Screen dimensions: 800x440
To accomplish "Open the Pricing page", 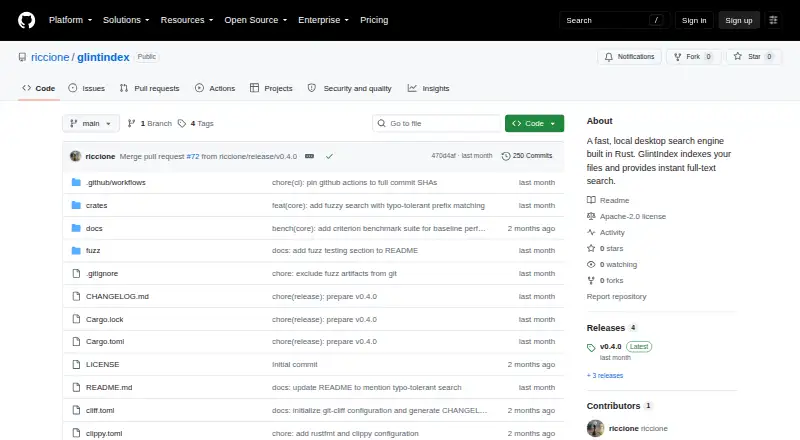I will (x=374, y=20).
